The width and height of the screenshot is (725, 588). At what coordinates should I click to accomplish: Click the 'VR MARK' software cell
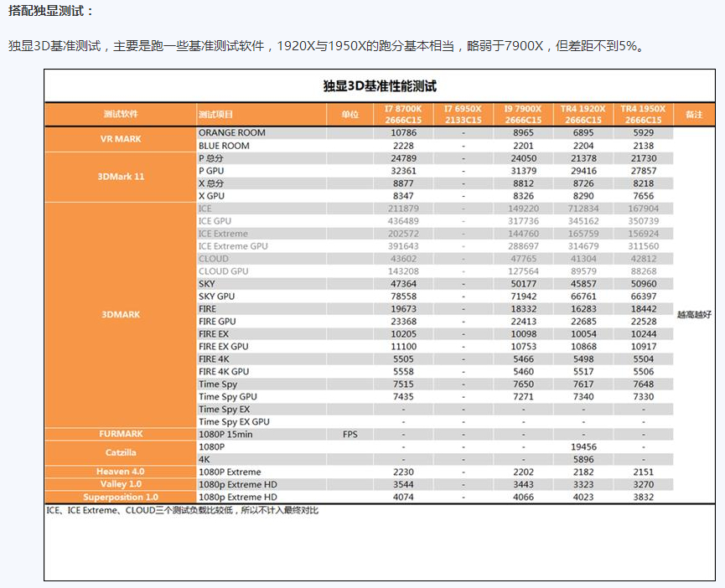[121, 139]
